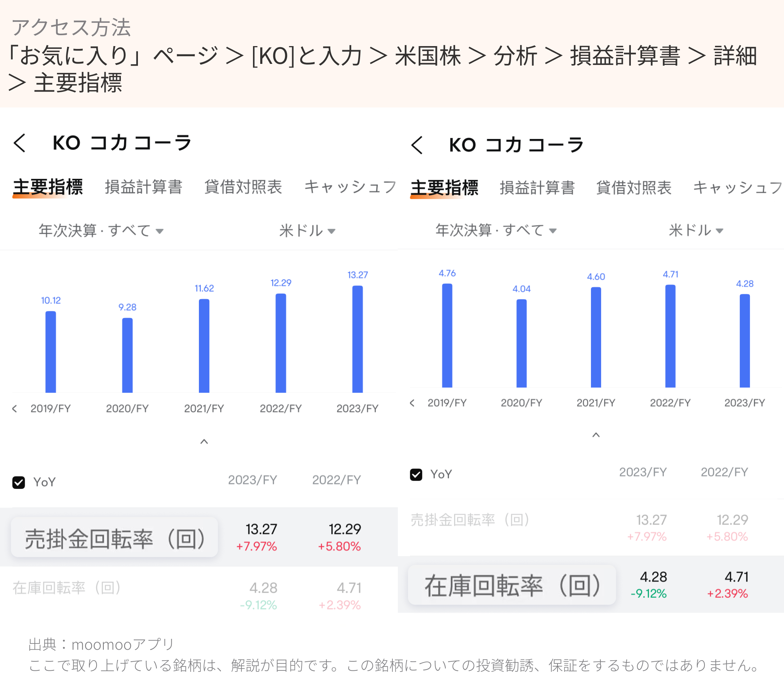Click -9.12% value in right highlighted row
This screenshot has width=784, height=694.
click(x=649, y=593)
